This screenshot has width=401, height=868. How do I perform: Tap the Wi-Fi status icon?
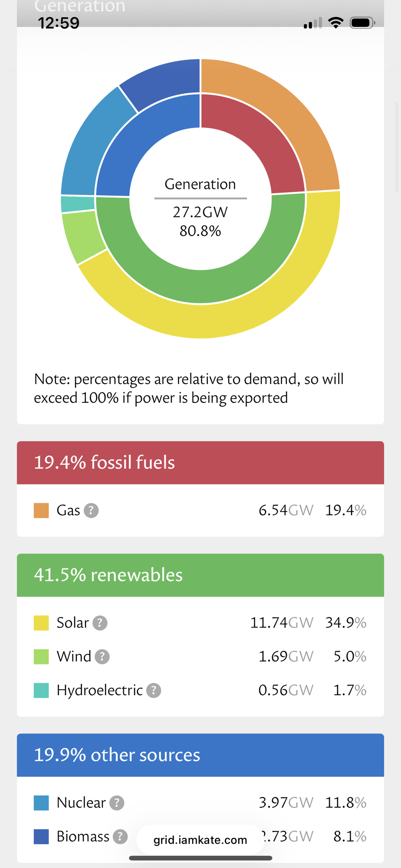click(x=335, y=23)
